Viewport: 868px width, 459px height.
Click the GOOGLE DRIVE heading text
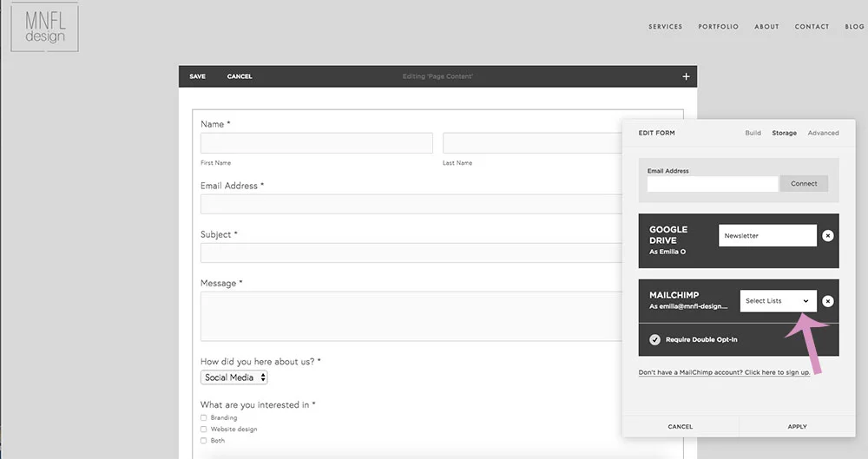click(x=668, y=235)
